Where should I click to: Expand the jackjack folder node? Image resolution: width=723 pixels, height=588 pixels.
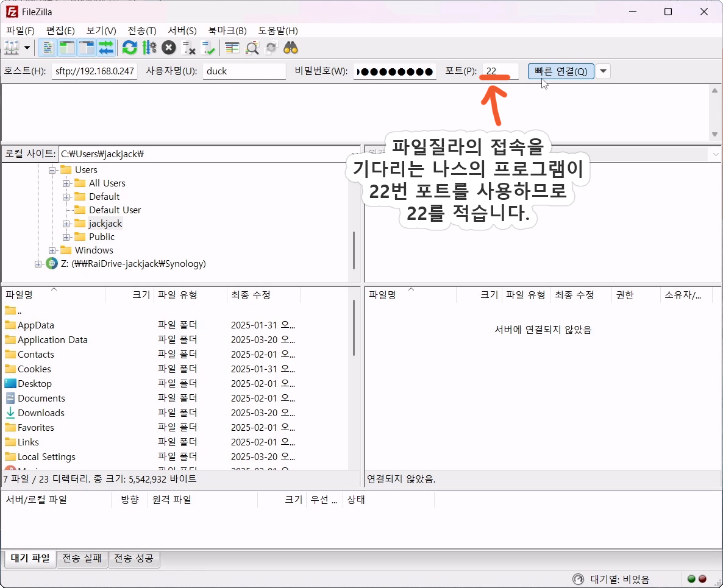[66, 224]
